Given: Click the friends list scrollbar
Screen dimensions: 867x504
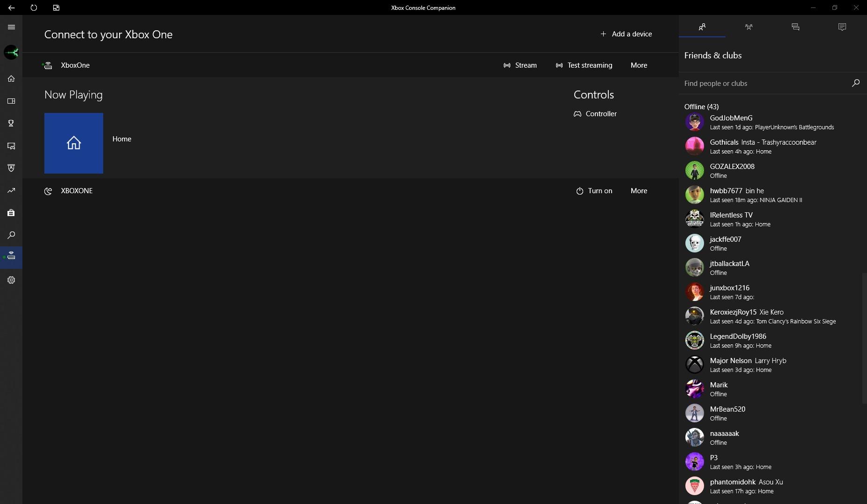Looking at the screenshot, I should click(864, 338).
